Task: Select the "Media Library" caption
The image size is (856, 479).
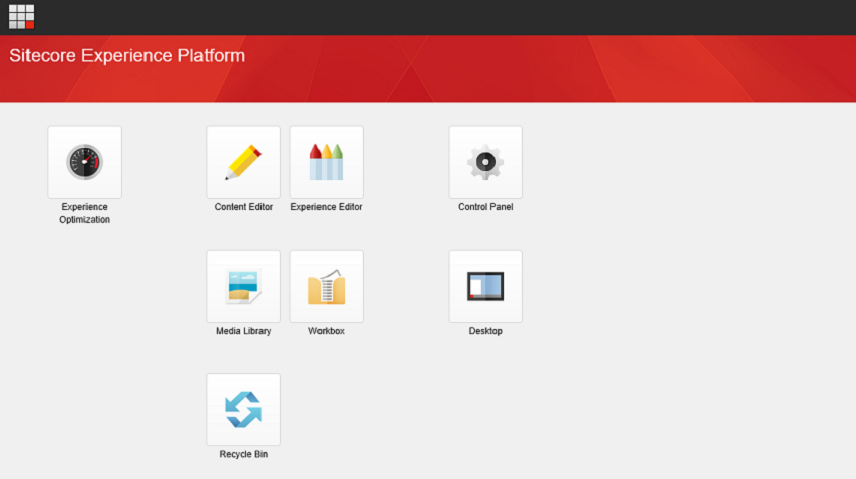Action: pos(243,331)
